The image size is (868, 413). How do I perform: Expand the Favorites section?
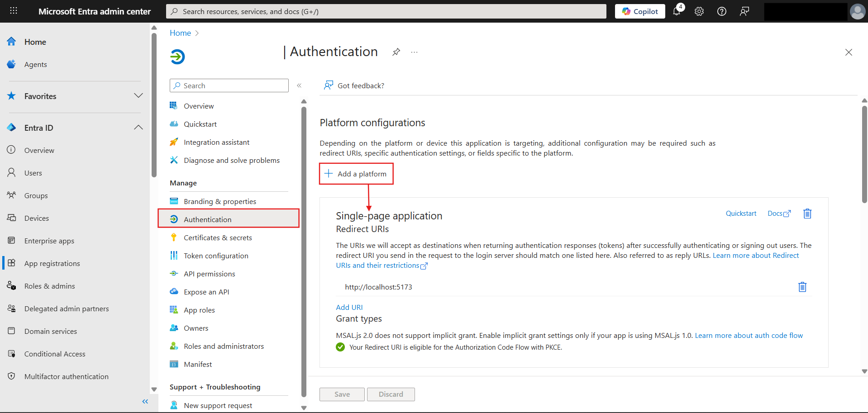(x=138, y=96)
